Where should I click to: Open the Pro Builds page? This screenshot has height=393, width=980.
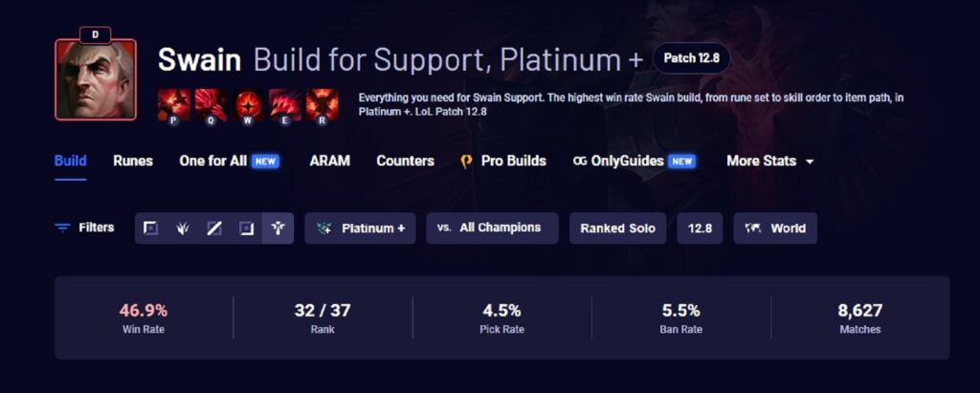pos(503,161)
